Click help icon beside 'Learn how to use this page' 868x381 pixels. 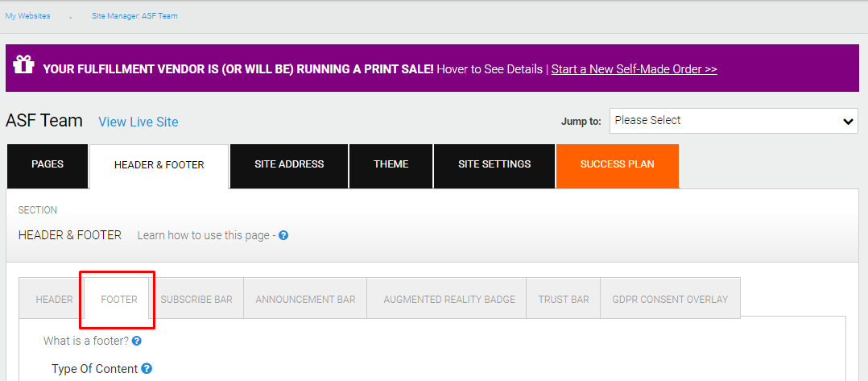tap(283, 235)
